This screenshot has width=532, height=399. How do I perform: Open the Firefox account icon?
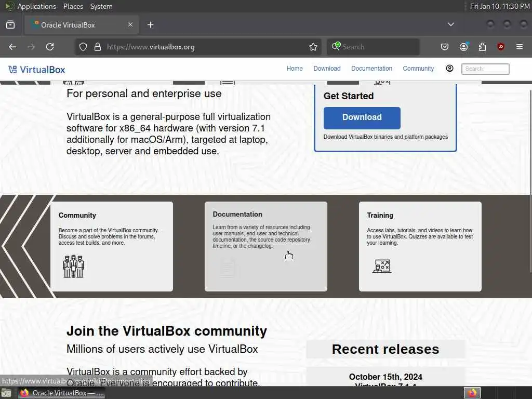coord(463,47)
